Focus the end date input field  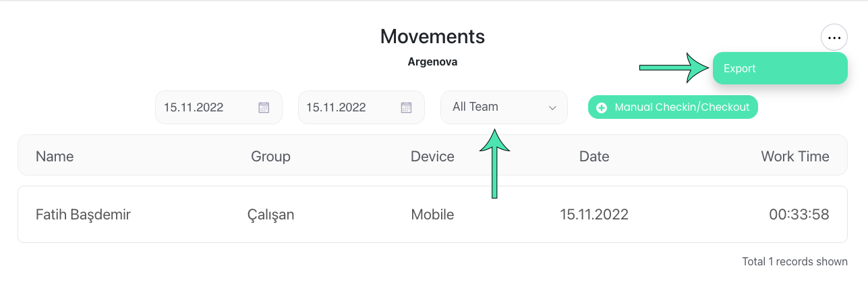point(361,107)
